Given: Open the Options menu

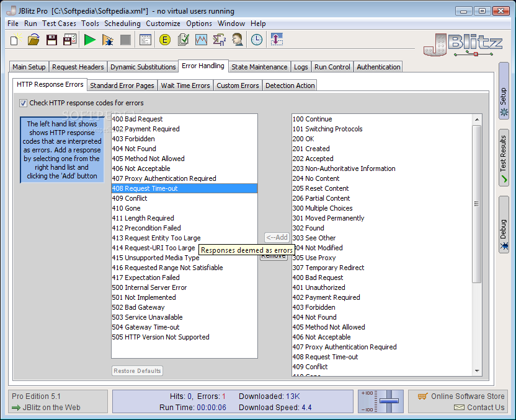Looking at the screenshot, I should click(199, 24).
